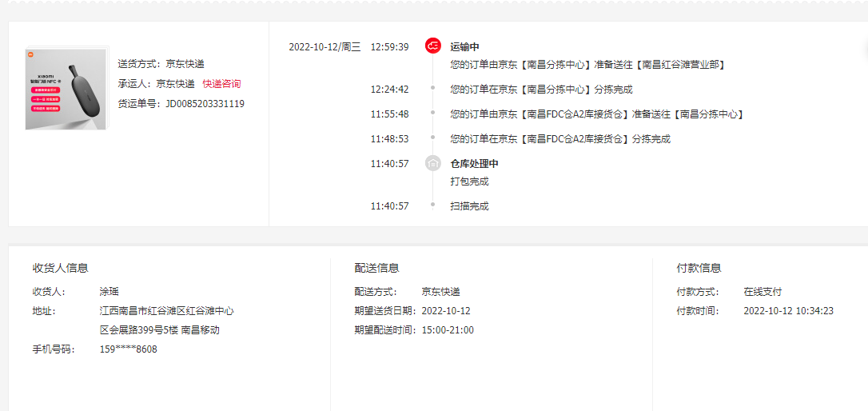Click payment time 2022-10-12 10:34:23
Viewport: 868px width, 411px height.
tap(789, 311)
